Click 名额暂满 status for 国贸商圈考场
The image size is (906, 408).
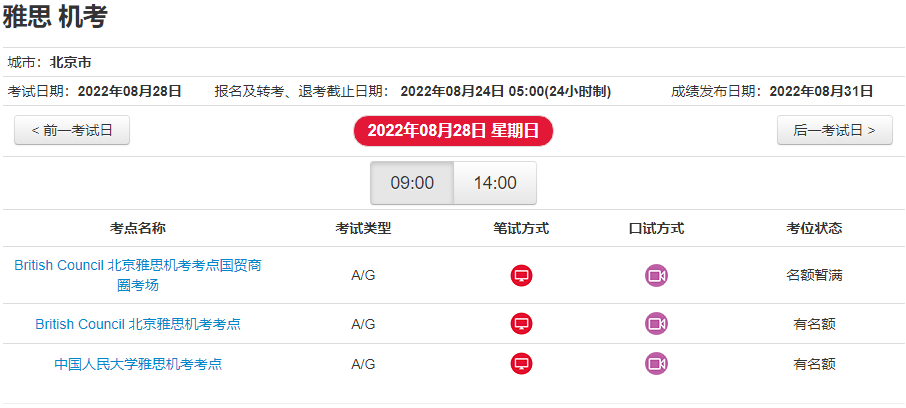click(814, 276)
